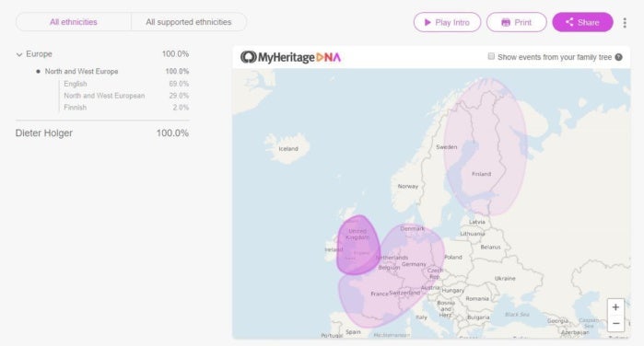Zoom out with the map minus button

point(615,323)
